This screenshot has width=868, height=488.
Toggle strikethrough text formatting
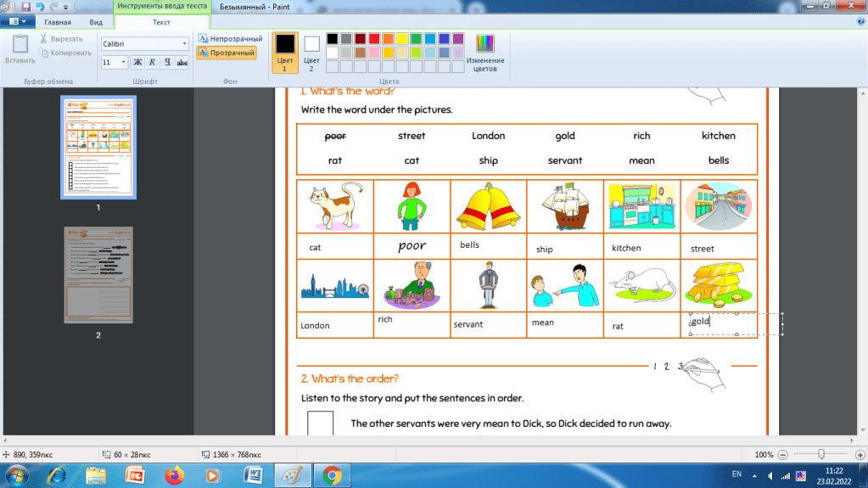coord(182,62)
